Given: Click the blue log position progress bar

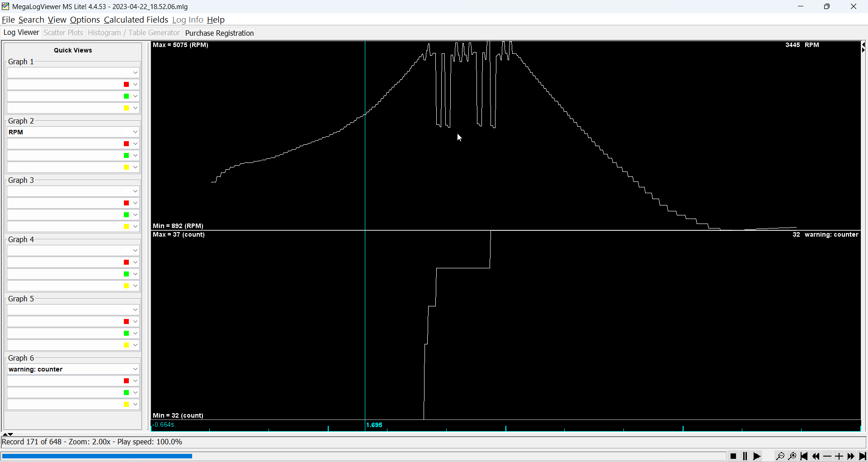Looking at the screenshot, I should [x=97, y=456].
